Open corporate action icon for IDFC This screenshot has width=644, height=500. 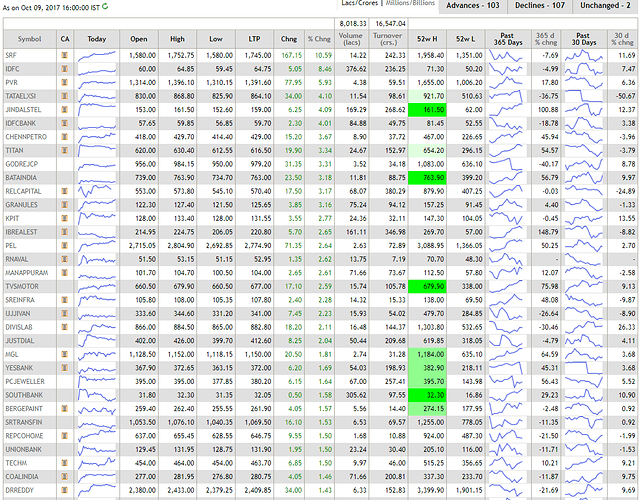click(64, 69)
